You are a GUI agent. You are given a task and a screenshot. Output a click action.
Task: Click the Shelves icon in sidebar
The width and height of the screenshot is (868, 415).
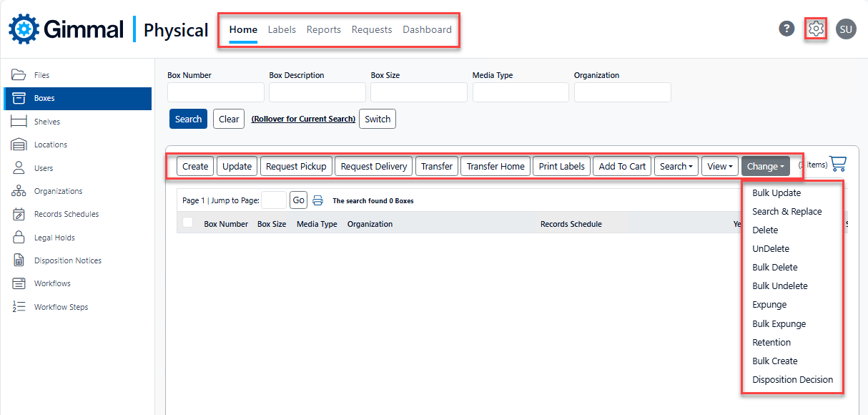point(19,122)
